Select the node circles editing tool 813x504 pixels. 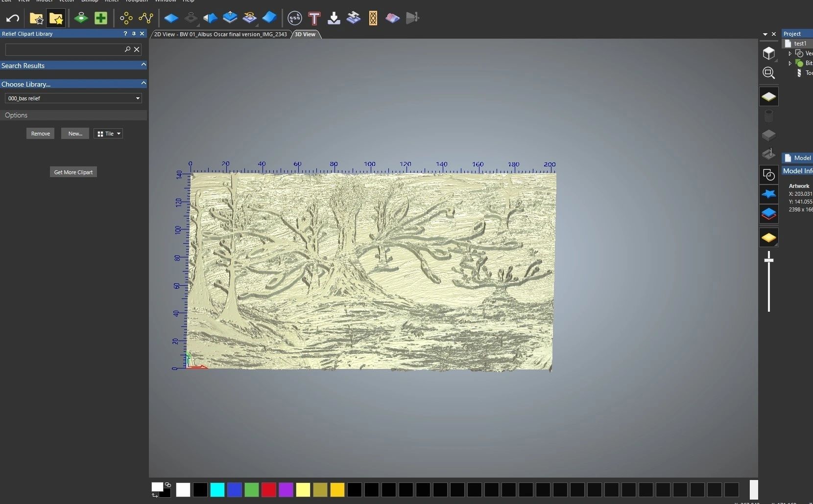coord(126,19)
